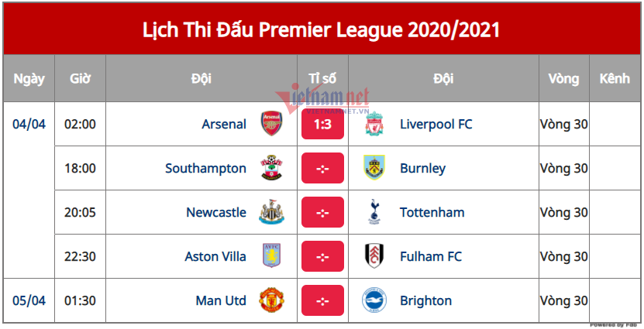Open the Tottenham team name link
Screen dimensions: 644x329
[432, 213]
